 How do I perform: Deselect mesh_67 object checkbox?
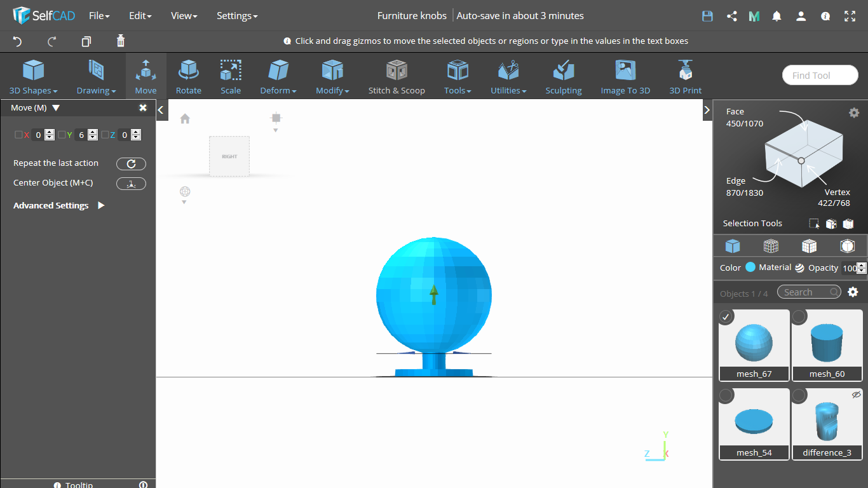[x=726, y=316]
